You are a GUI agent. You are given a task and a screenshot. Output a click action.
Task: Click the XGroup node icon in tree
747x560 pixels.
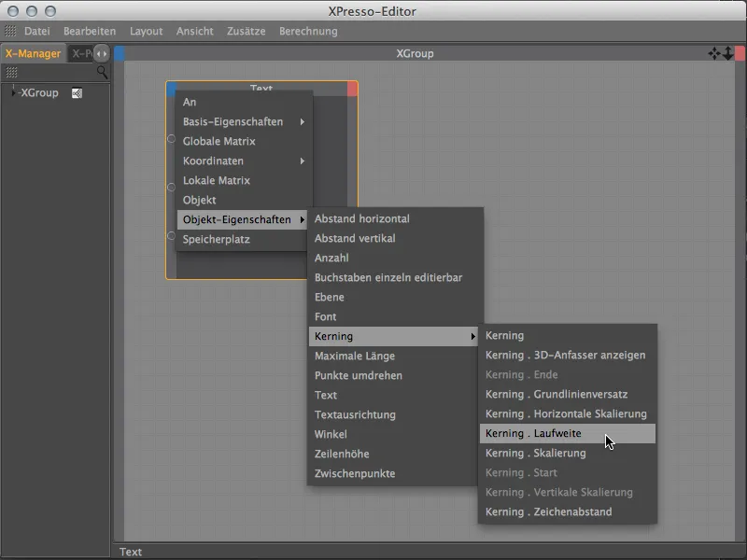[77, 93]
